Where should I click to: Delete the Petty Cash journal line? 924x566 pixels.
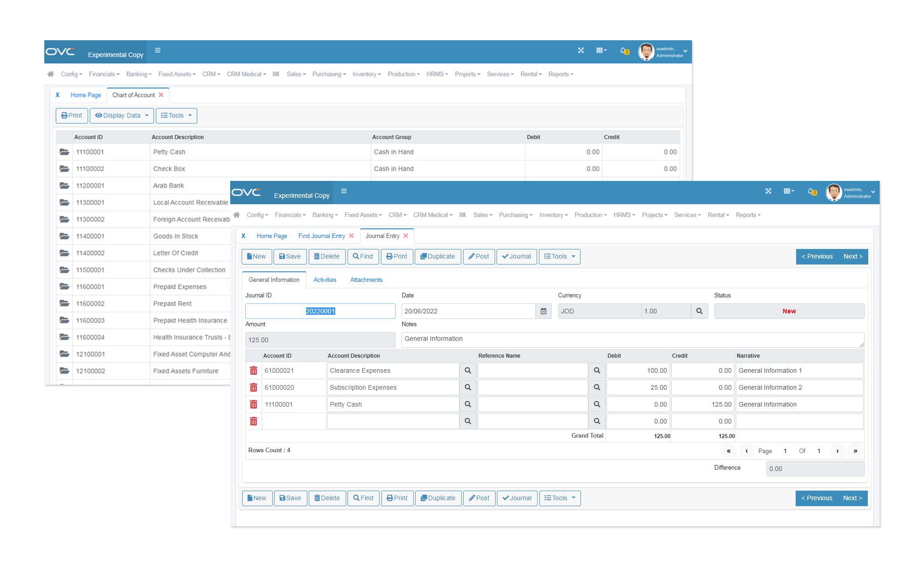(253, 404)
